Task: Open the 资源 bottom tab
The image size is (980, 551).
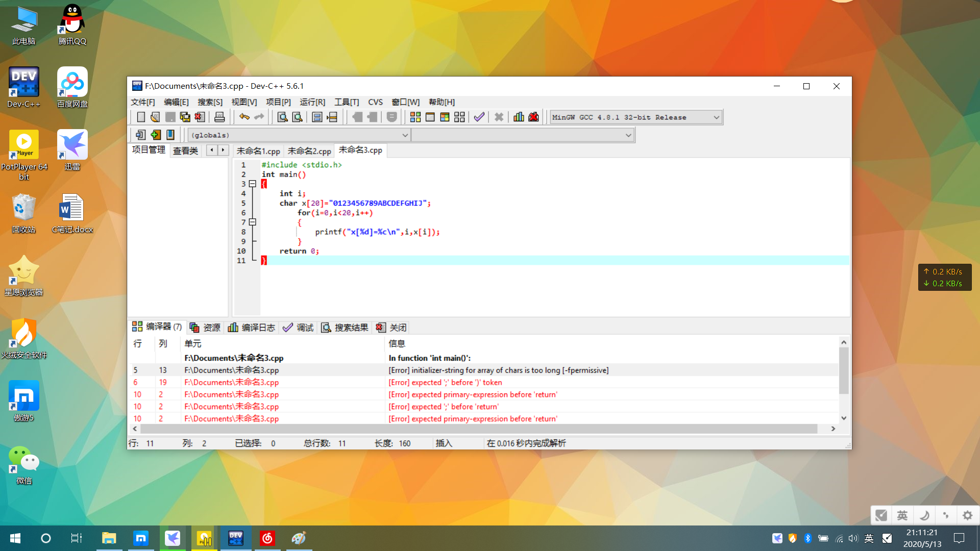Action: pyautogui.click(x=205, y=328)
